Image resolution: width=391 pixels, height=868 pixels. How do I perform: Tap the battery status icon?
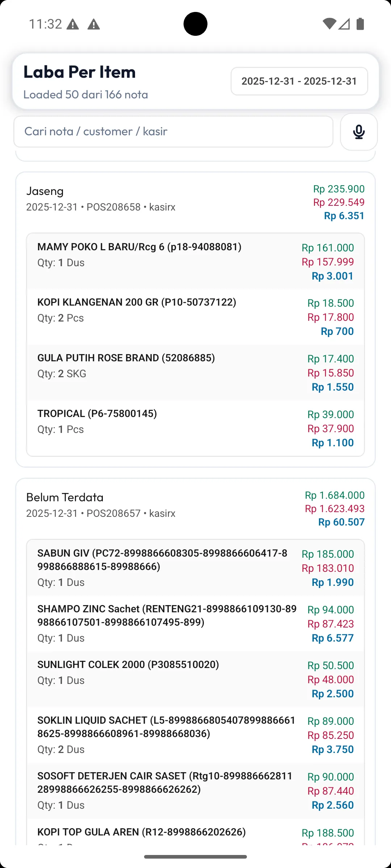click(360, 24)
